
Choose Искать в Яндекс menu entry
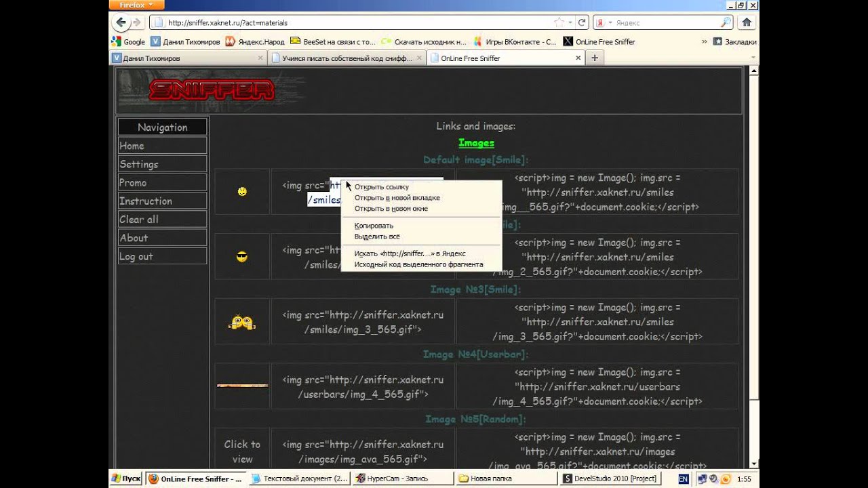point(410,253)
